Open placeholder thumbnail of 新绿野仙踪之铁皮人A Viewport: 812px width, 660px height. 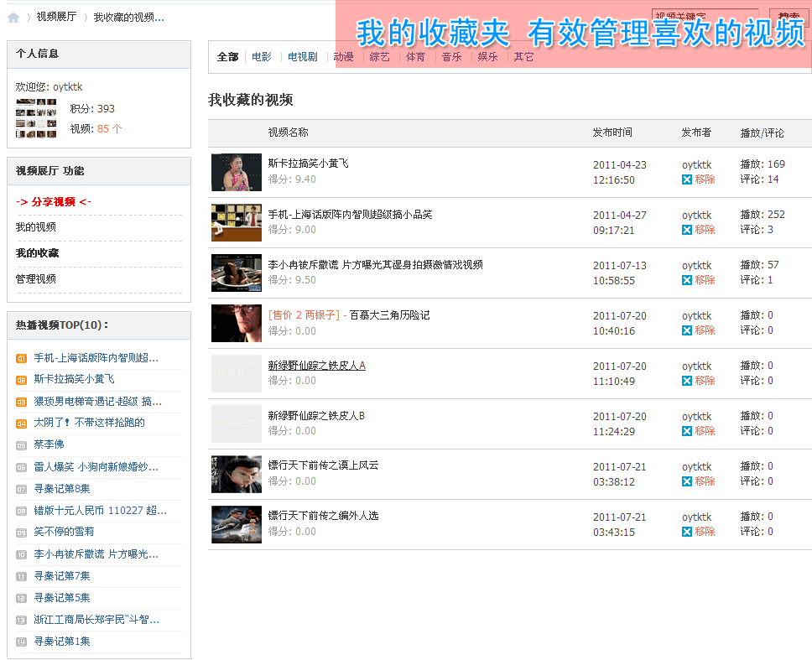click(237, 373)
